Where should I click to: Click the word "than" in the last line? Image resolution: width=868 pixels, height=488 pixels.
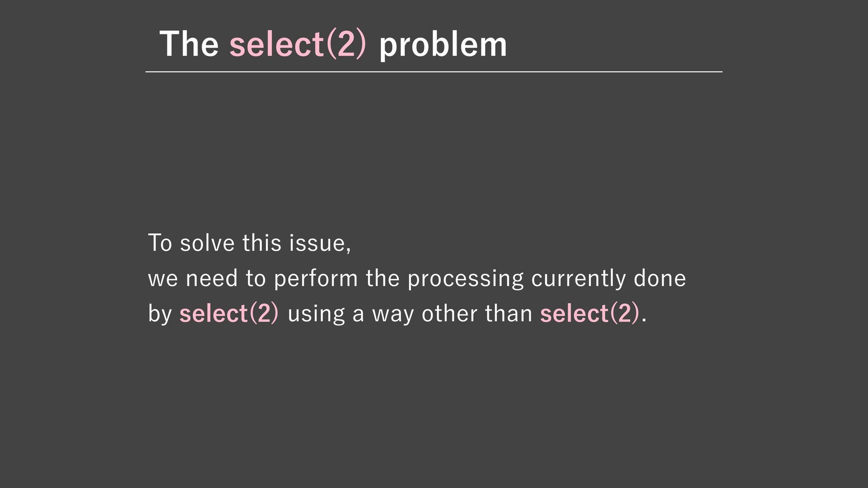[509, 314]
